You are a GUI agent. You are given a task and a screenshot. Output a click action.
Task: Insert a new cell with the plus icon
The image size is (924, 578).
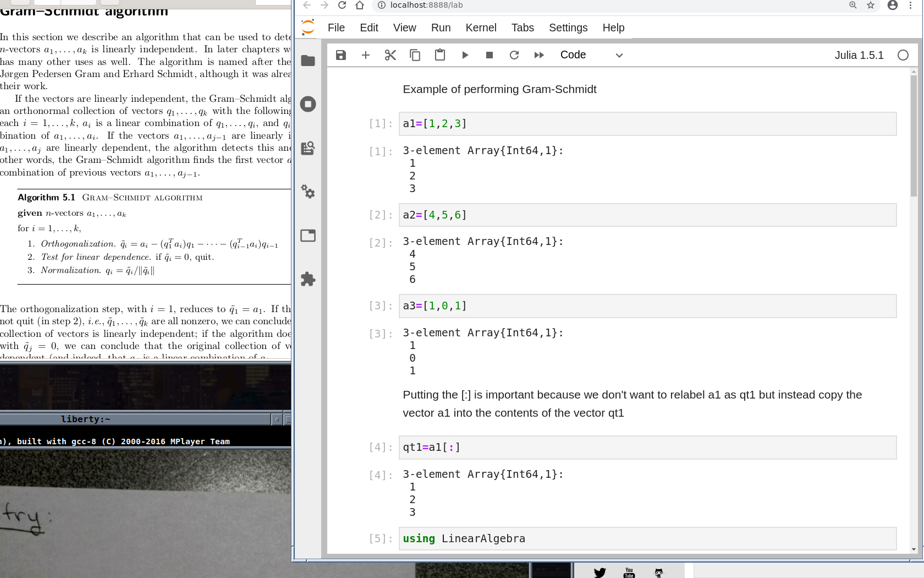366,55
